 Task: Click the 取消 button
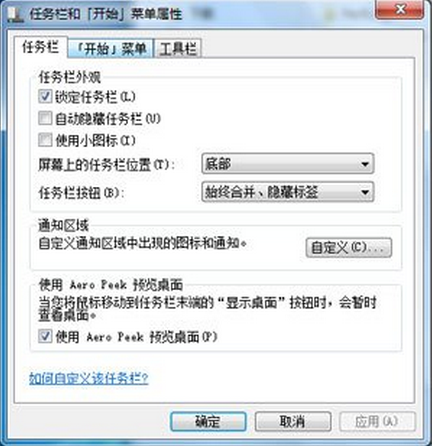coord(293,422)
